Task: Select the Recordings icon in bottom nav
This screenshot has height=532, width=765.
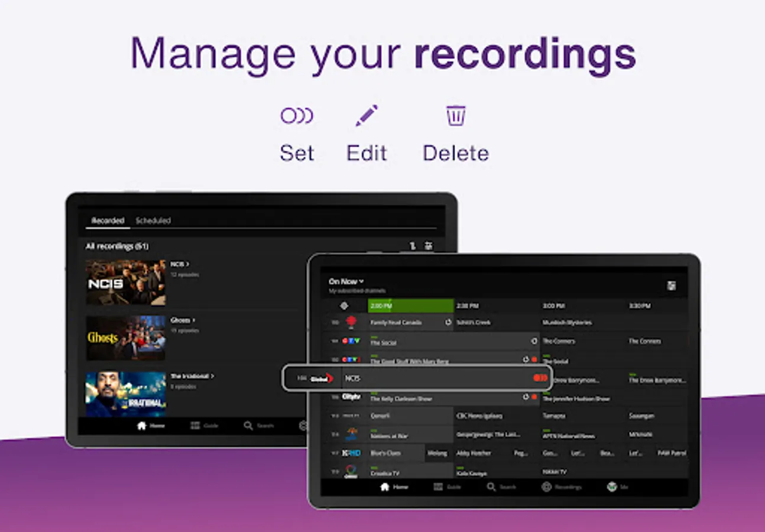Action: point(546,486)
